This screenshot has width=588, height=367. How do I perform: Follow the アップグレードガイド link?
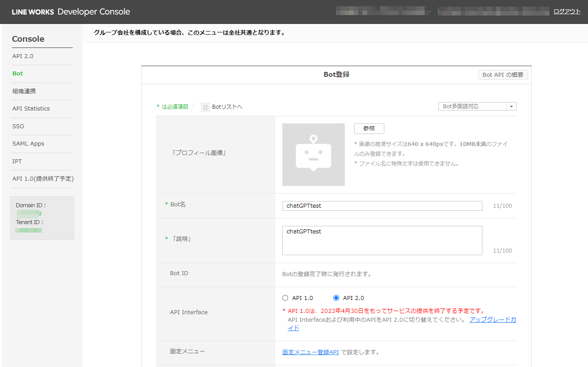click(x=493, y=320)
